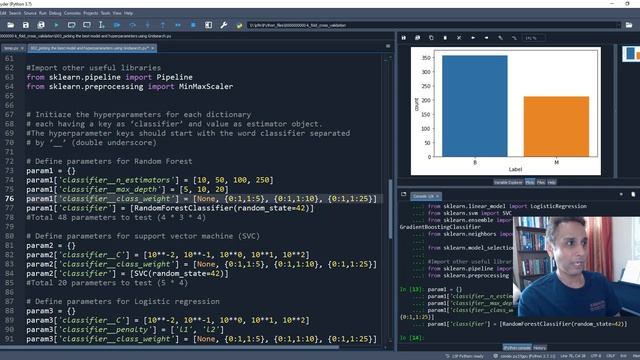This screenshot has height=360, width=640.
Task: Click the debug Step over icon
Action: tap(132, 25)
